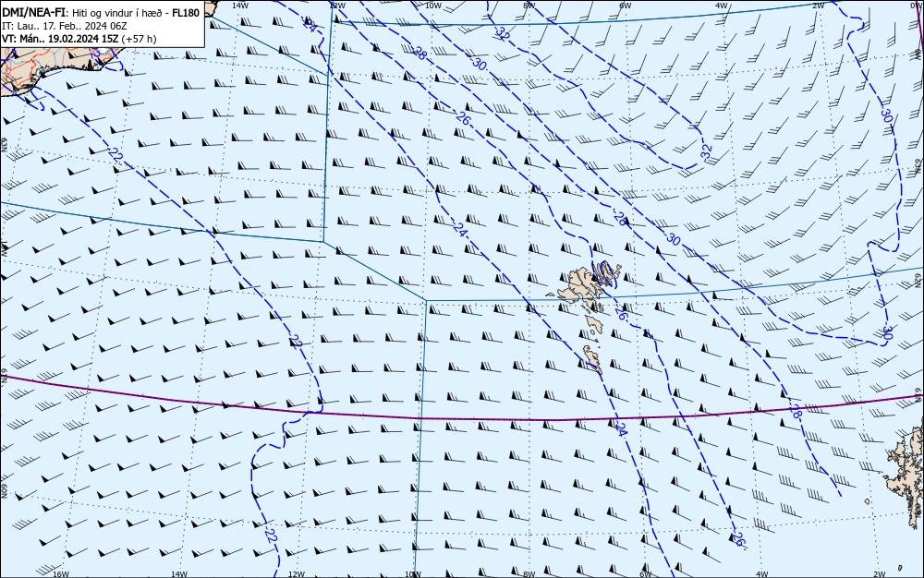924x578 pixels.
Task: Click the 26 isotherm label beside the Faroe Islands
Action: (622, 315)
